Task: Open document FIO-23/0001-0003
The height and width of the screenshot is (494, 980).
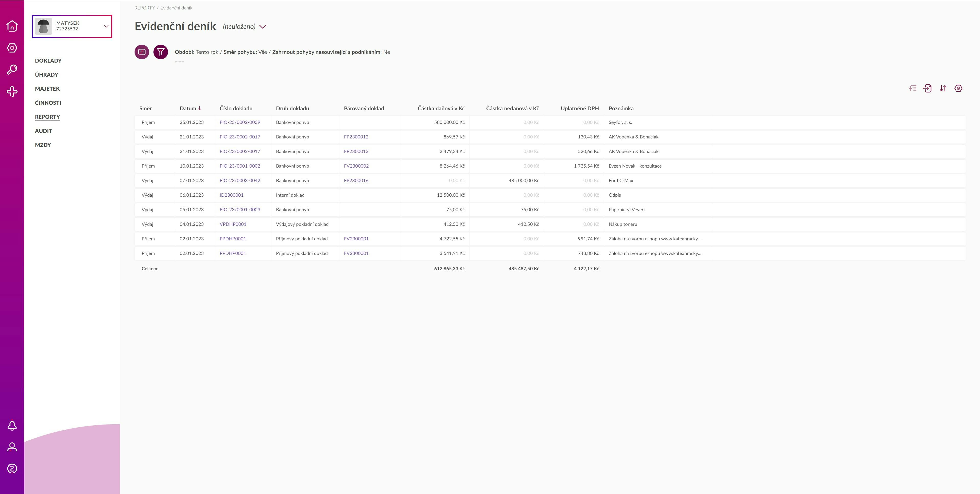Action: click(x=240, y=210)
